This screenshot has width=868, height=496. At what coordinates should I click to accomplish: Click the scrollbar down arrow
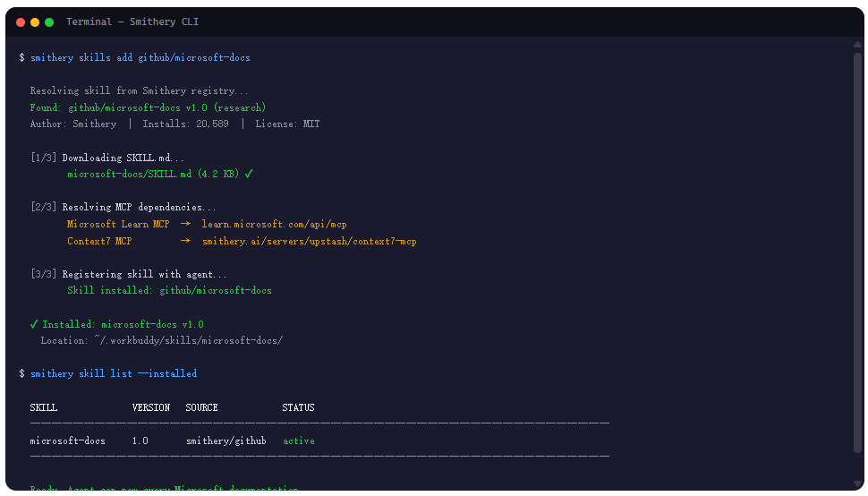858,485
